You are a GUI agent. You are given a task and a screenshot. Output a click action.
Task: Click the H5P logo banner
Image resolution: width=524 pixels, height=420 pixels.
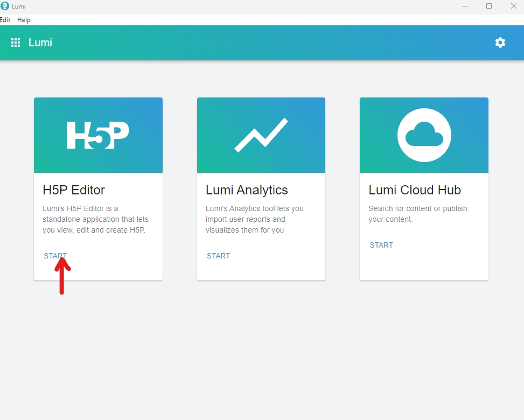click(98, 135)
